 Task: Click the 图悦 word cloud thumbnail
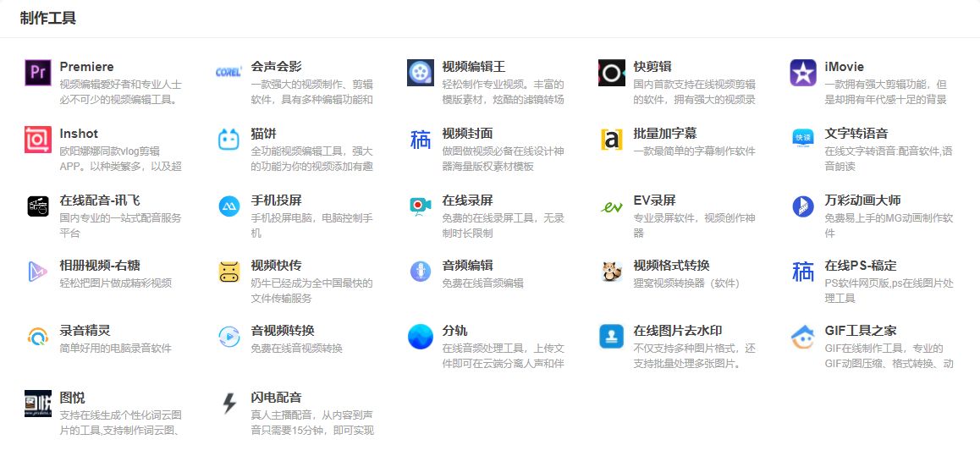[x=38, y=404]
